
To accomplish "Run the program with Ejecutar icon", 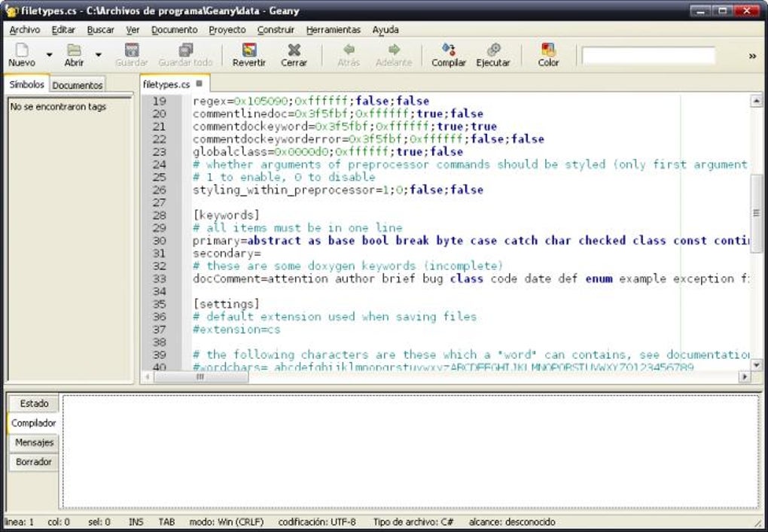I will [x=493, y=55].
